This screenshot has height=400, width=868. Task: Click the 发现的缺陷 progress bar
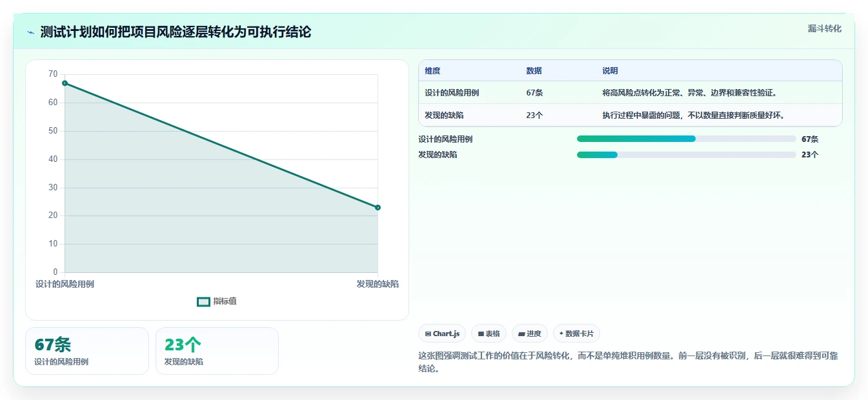[x=686, y=154]
